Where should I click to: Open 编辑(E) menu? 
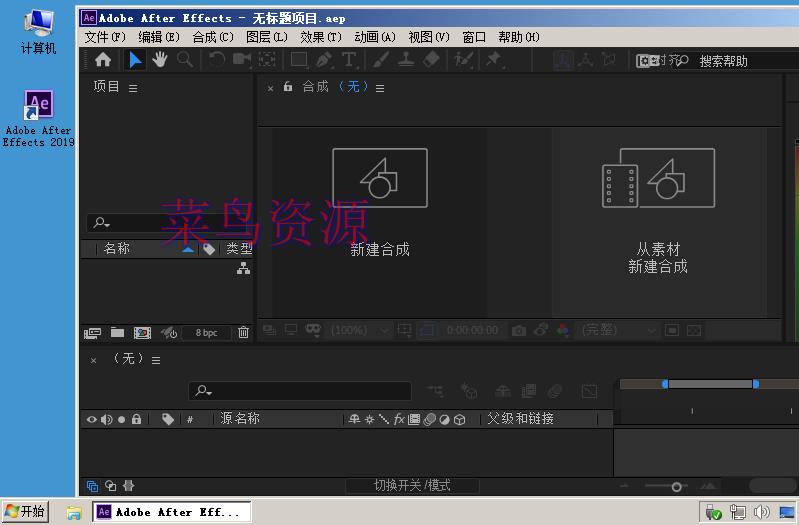[158, 37]
